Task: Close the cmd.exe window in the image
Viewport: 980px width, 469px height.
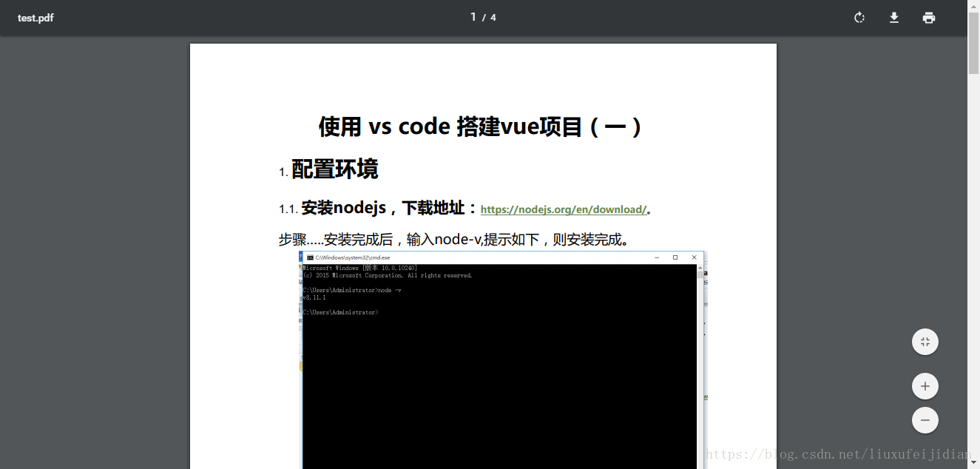Action: [694, 257]
